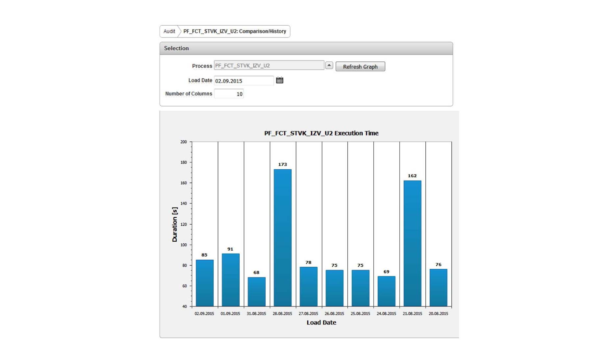The height and width of the screenshot is (364, 616).
Task: Select the PF_FCT_STVK_IZV_U2: Comparison/History breadcrumb tab
Action: 235,31
